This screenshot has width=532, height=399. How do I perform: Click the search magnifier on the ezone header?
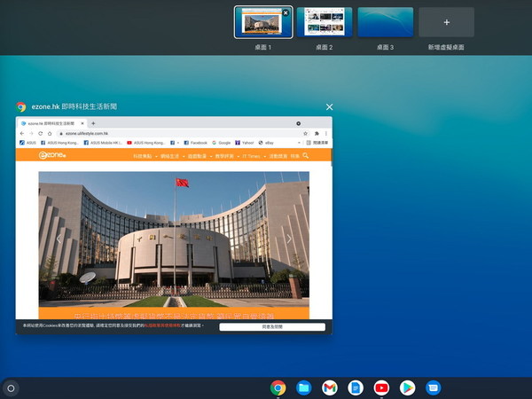click(x=305, y=155)
